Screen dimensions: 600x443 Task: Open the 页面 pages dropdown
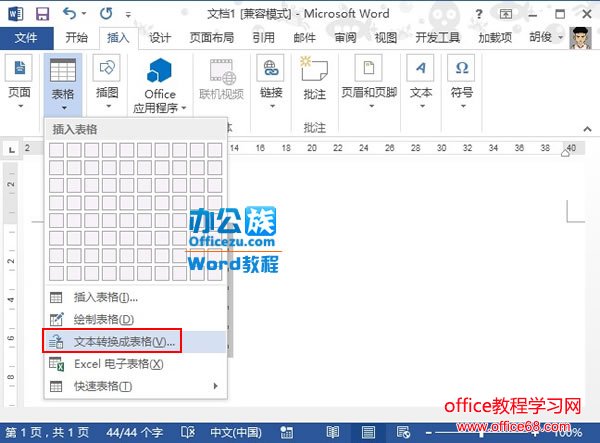[x=20, y=82]
